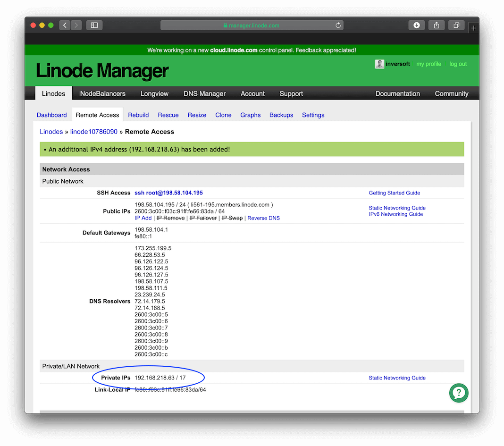Click the IPv6 address 2600:3c00::f03c:91ff:fe66:83da / 64
The height and width of the screenshot is (446, 504).
click(x=179, y=211)
